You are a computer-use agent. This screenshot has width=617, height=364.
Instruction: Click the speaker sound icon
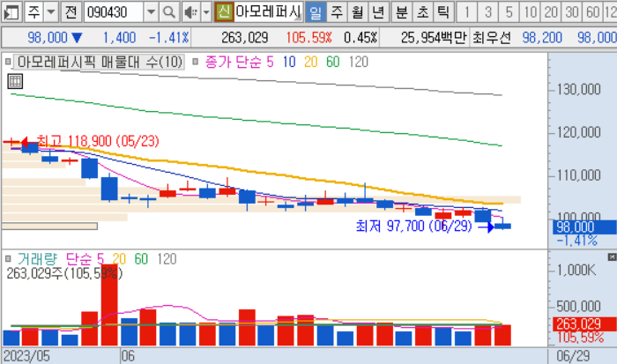pos(191,12)
